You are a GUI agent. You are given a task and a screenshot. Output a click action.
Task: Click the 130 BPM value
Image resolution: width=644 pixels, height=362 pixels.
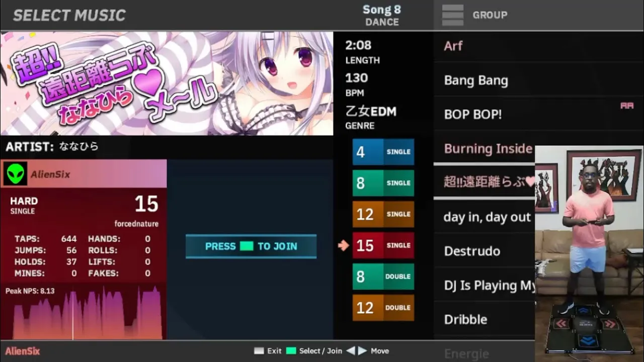356,78
